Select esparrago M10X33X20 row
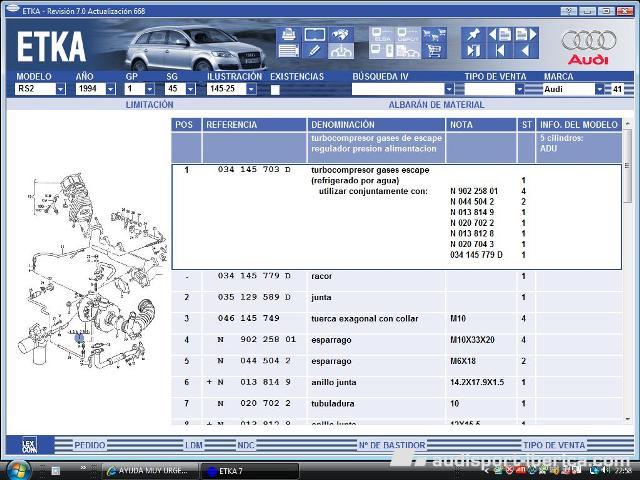Viewport: 640px width, 480px height. pos(397,344)
